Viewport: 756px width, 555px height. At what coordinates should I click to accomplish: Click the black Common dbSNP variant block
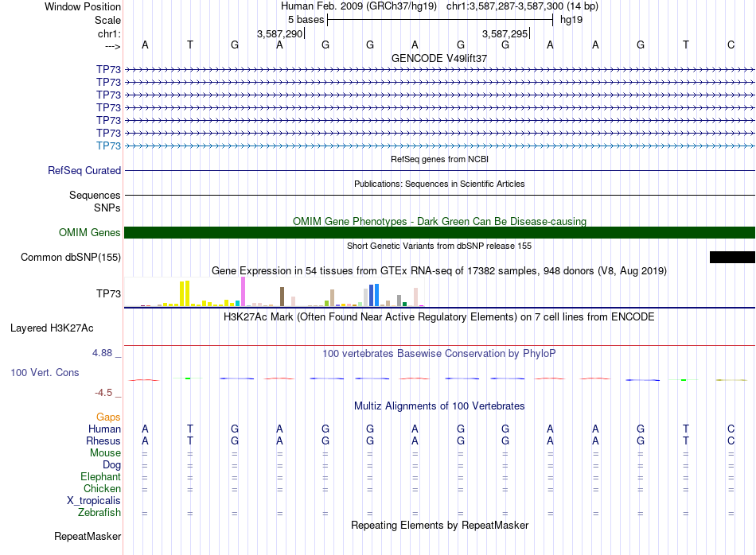pyautogui.click(x=732, y=258)
